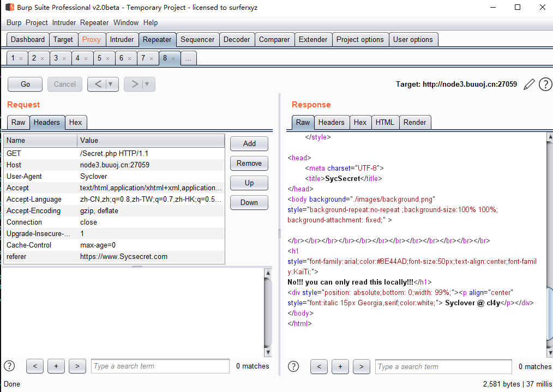Open the Project options tab
Image resolution: width=553 pixels, height=392 pixels.
(x=360, y=39)
